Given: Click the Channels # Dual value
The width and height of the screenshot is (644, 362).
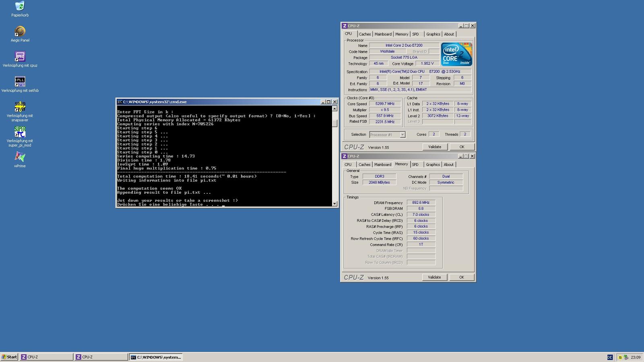Looking at the screenshot, I should (x=446, y=176).
